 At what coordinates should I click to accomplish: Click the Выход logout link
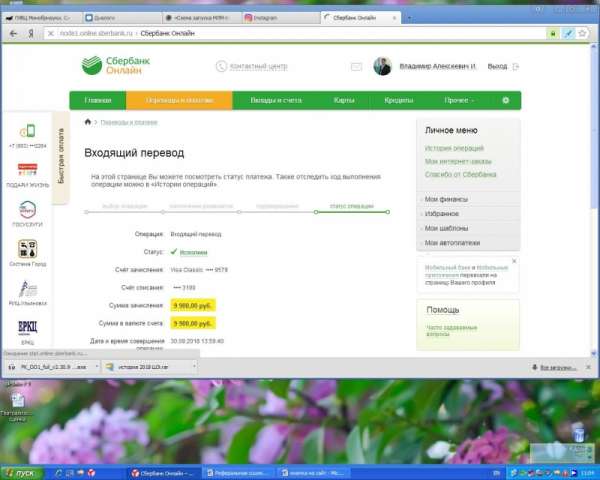(497, 67)
